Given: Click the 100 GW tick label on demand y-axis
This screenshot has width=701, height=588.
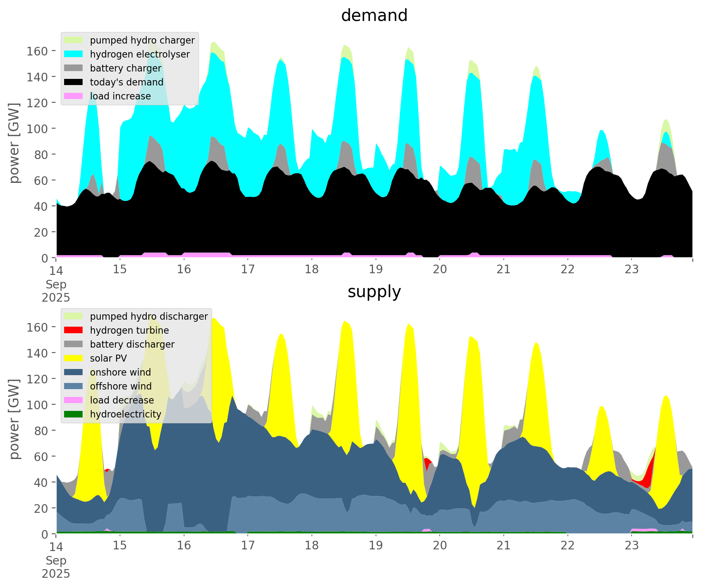Looking at the screenshot, I should point(37,129).
